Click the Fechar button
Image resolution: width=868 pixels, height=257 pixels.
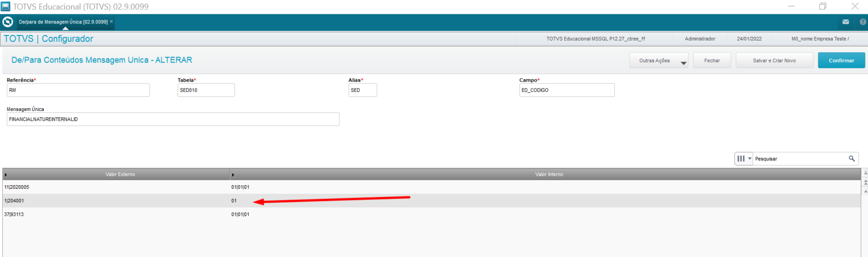[x=712, y=60]
